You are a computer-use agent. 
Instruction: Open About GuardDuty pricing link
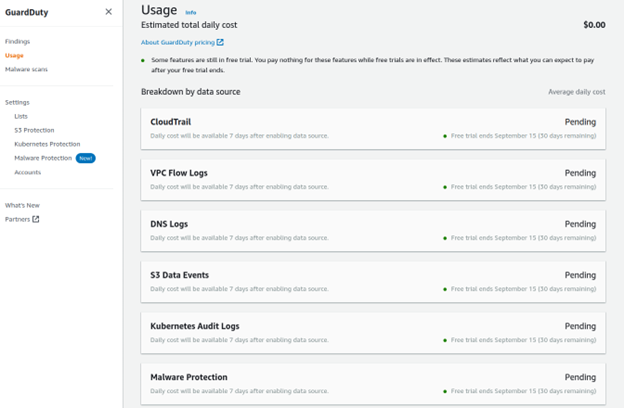tap(178, 42)
